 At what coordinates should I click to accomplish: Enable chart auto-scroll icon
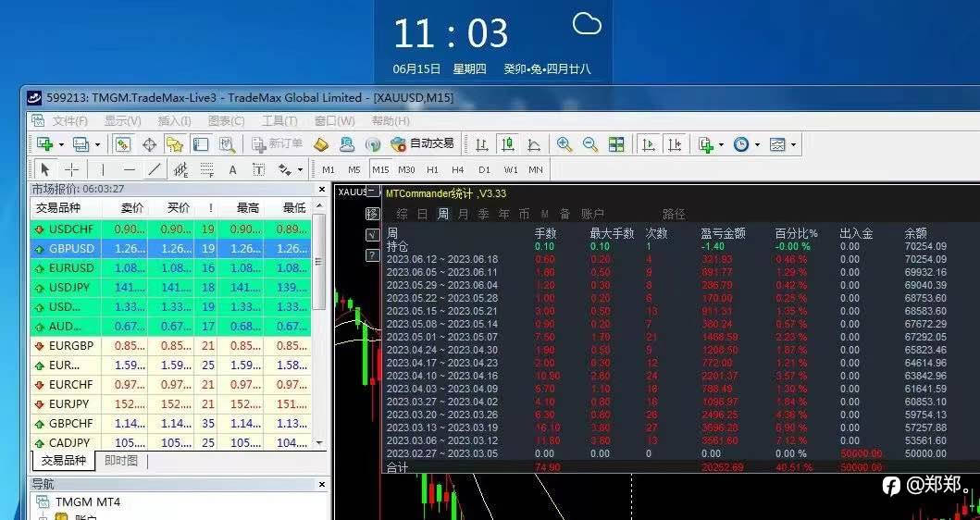click(648, 144)
